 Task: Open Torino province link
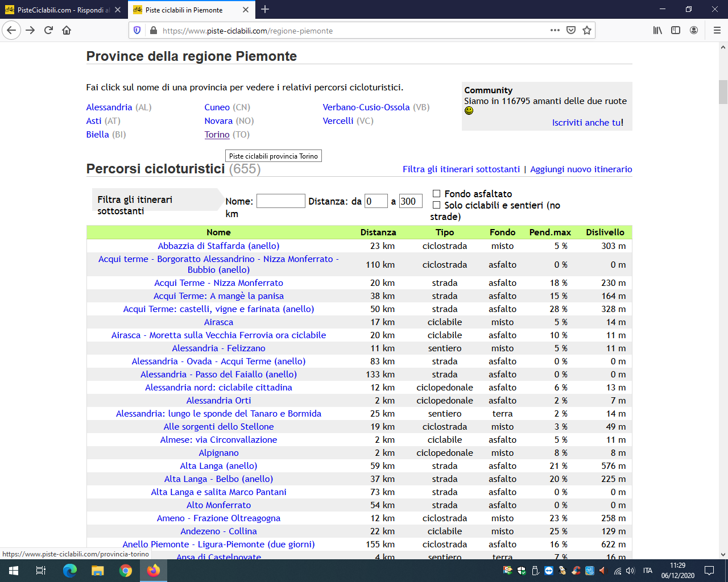pos(217,135)
